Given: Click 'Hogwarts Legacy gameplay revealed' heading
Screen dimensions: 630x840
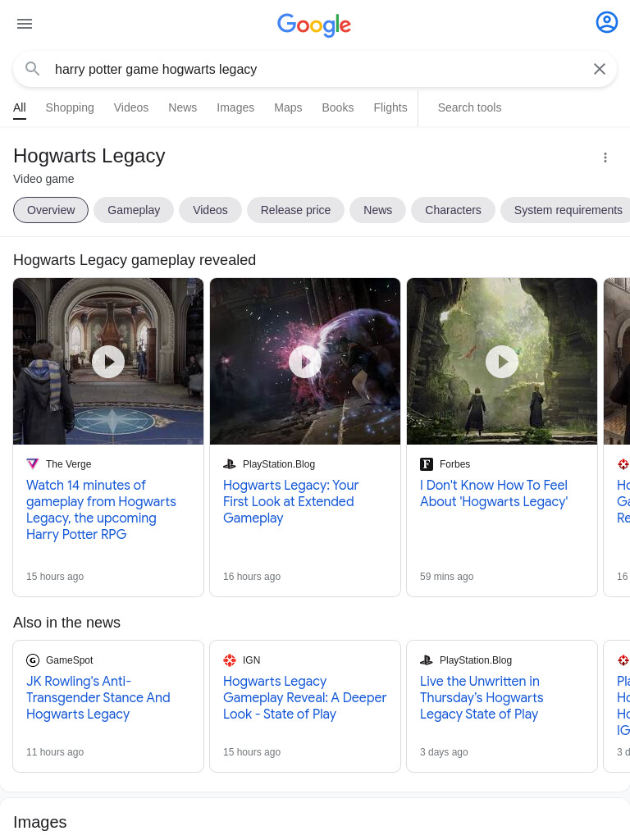Looking at the screenshot, I should point(135,260).
